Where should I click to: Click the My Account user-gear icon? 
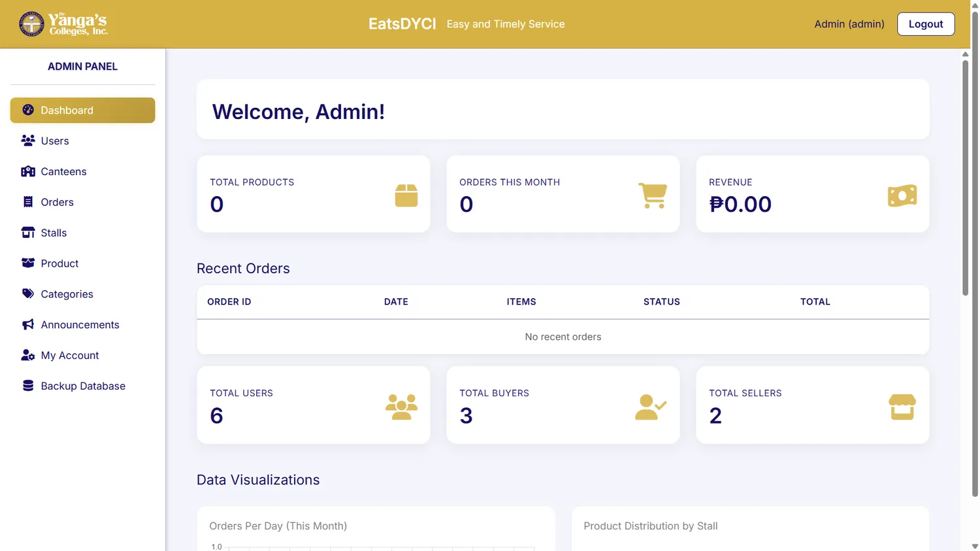[28, 355]
